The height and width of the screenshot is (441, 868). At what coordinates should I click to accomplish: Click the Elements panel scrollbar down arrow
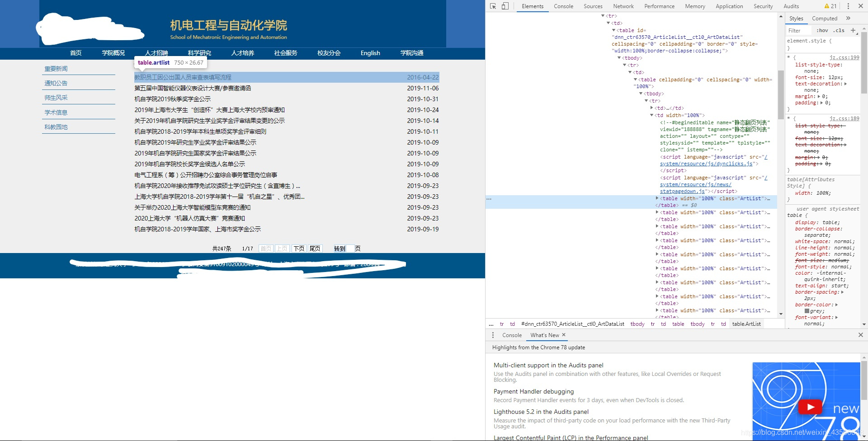[781, 314]
